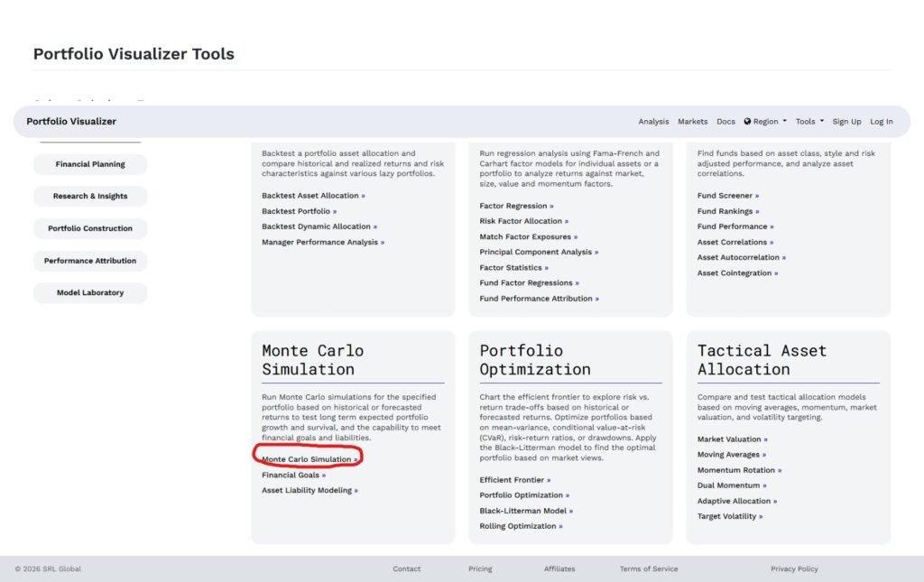Screen dimensions: 924x582
Task: Open the Match Factor Exposures link
Action: (529, 236)
